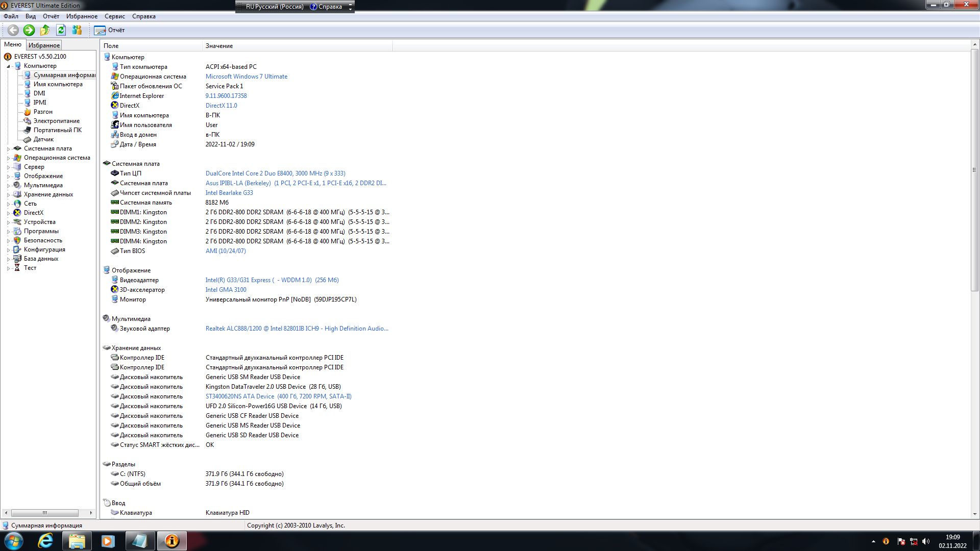Open the Сервис menu
Screen dimensions: 980x551
point(115,16)
